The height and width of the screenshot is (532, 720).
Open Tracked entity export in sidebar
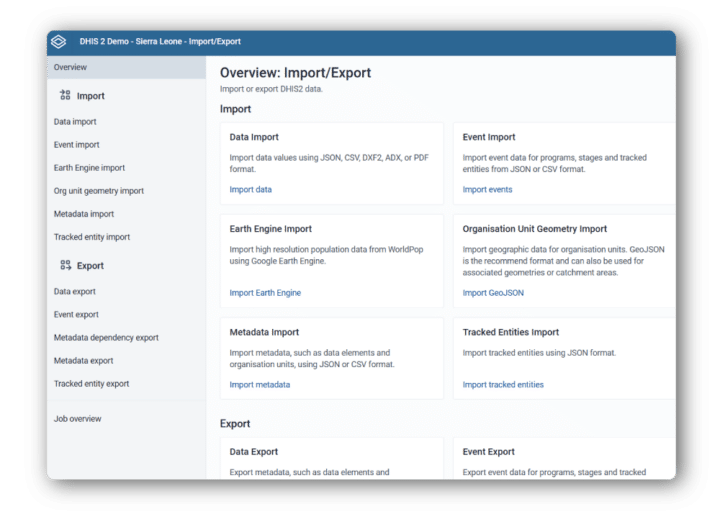pyautogui.click(x=92, y=384)
